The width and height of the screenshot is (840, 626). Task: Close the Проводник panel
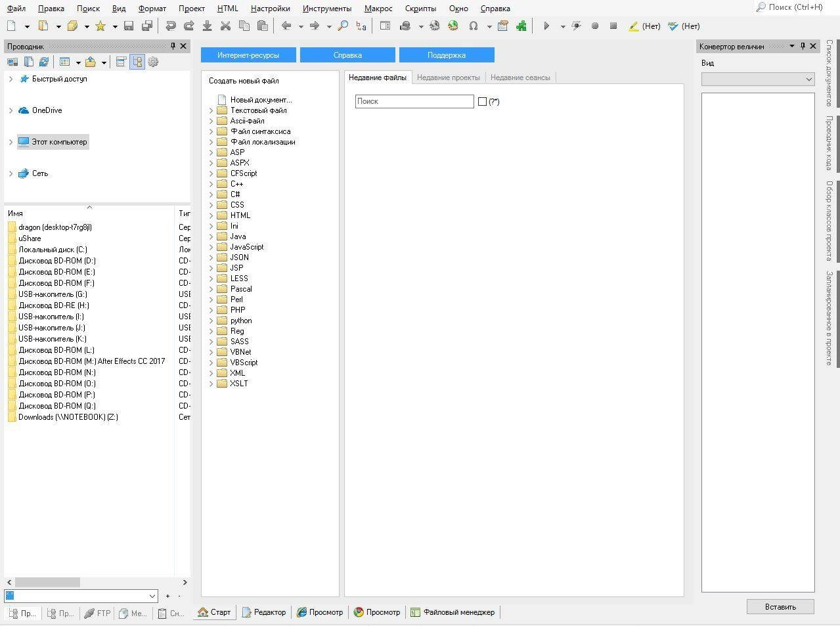[x=183, y=46]
